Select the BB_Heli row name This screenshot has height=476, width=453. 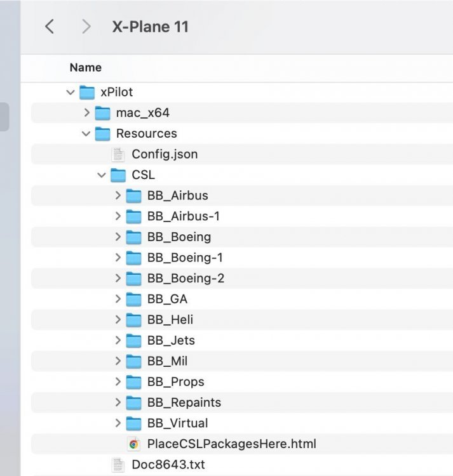click(170, 320)
